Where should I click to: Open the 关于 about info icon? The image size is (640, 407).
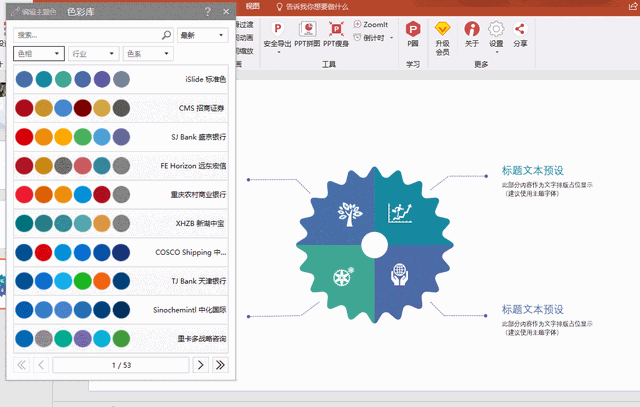click(x=472, y=29)
